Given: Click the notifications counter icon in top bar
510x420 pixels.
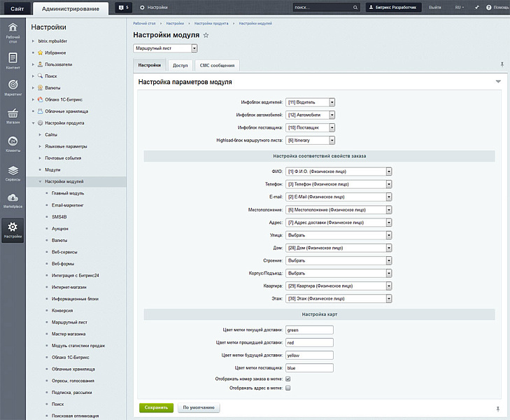Looking at the screenshot, I should 123,7.
